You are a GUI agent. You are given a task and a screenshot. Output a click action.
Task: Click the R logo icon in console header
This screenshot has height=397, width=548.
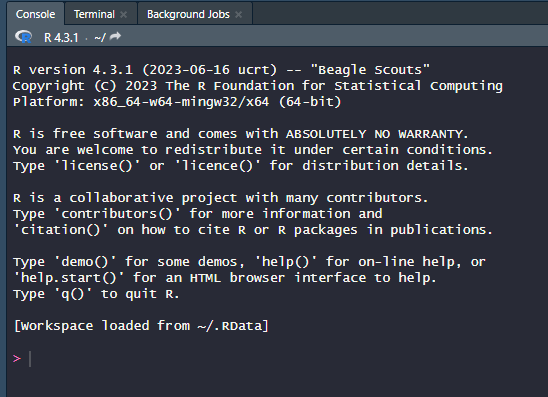pyautogui.click(x=23, y=36)
